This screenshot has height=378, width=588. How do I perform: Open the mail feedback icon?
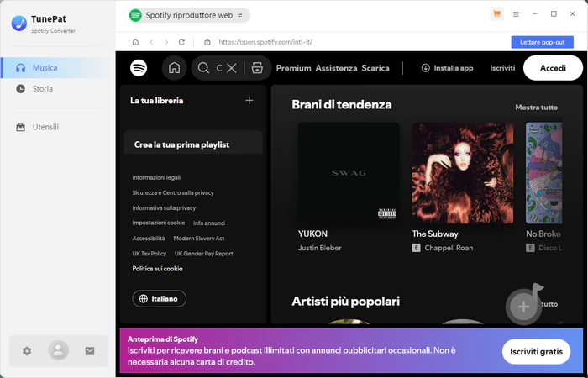click(90, 351)
